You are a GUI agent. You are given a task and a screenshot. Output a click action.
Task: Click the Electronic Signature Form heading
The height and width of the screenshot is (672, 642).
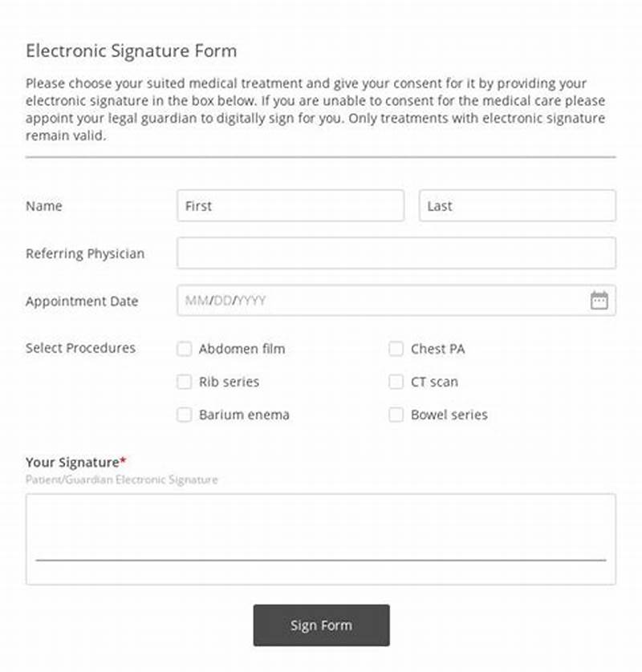pyautogui.click(x=131, y=51)
